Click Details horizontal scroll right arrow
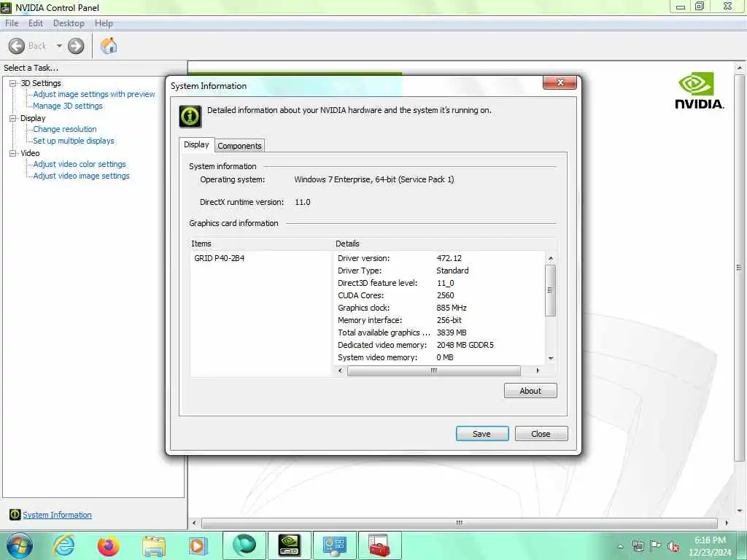This screenshot has width=747, height=560. tap(538, 370)
